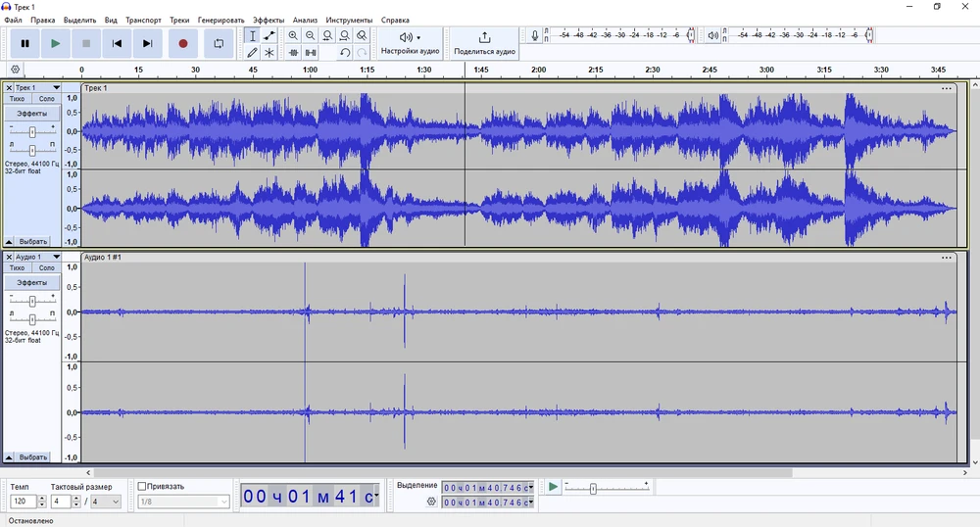980x527 pixels.
Task: Collapse Трек 1 using the arrow button
Action: 9,241
